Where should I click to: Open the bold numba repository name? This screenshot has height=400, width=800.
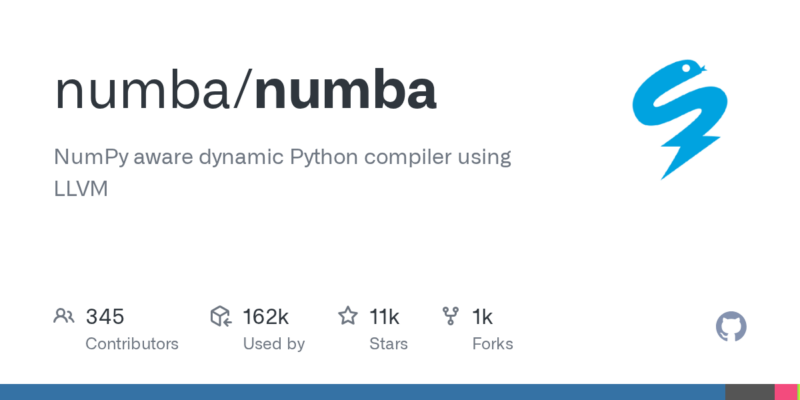click(345, 91)
